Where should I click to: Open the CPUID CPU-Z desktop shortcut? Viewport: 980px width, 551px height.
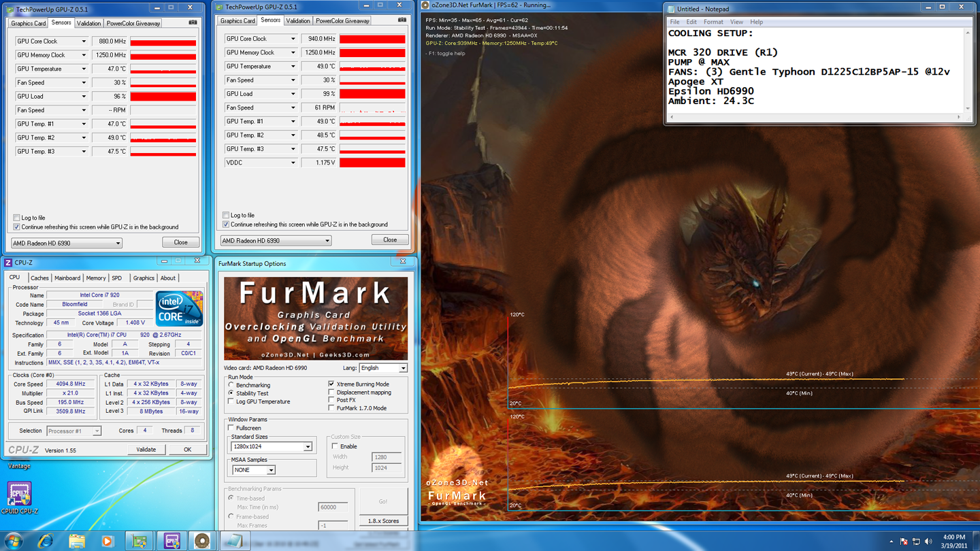point(19,497)
